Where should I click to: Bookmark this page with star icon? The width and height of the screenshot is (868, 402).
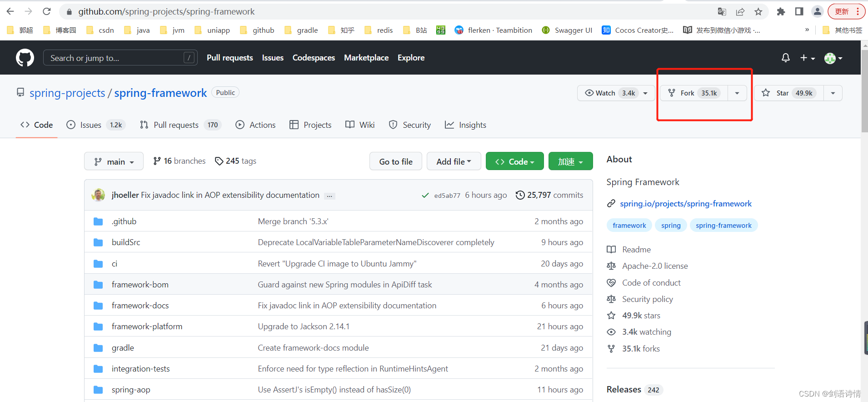click(758, 12)
